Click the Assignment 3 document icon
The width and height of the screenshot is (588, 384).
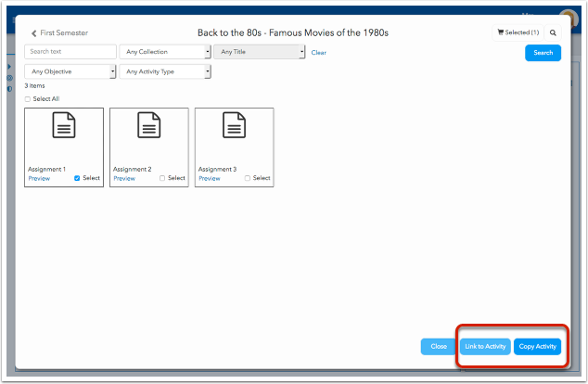click(235, 125)
